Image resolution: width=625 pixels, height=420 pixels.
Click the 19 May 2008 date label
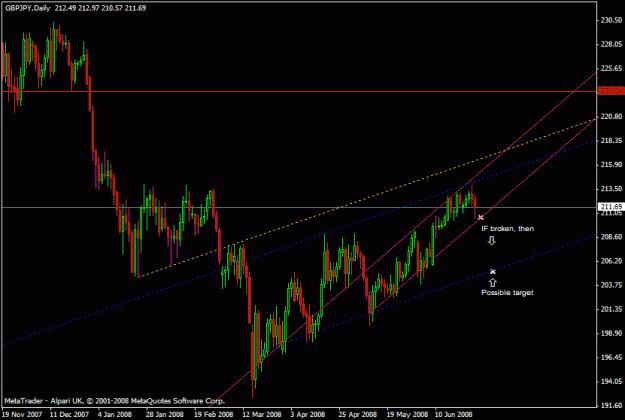point(407,414)
